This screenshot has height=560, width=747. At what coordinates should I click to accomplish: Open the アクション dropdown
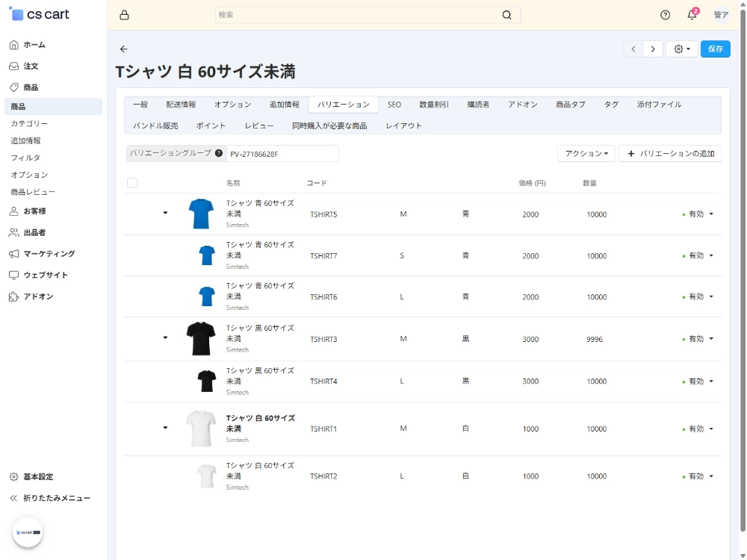click(586, 153)
